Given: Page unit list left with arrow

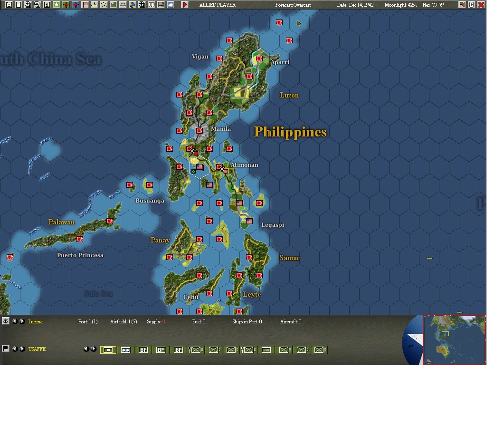Looking at the screenshot, I should 86,349.
